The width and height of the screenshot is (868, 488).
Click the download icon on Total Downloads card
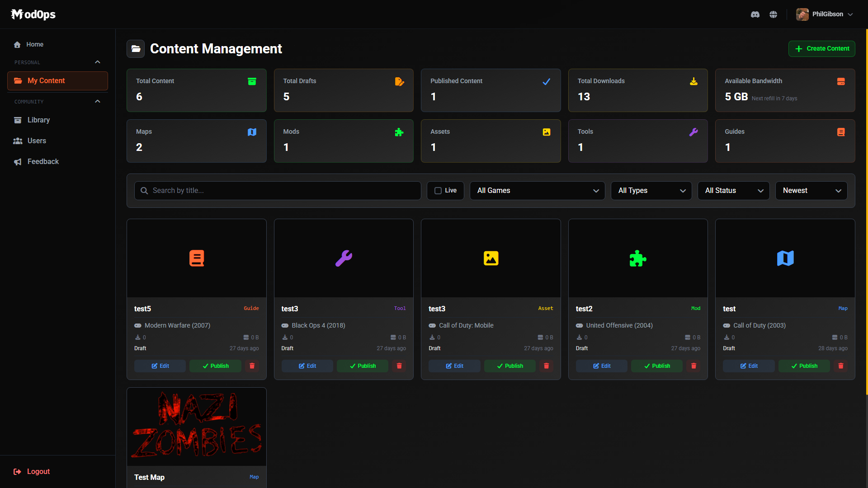pos(693,81)
